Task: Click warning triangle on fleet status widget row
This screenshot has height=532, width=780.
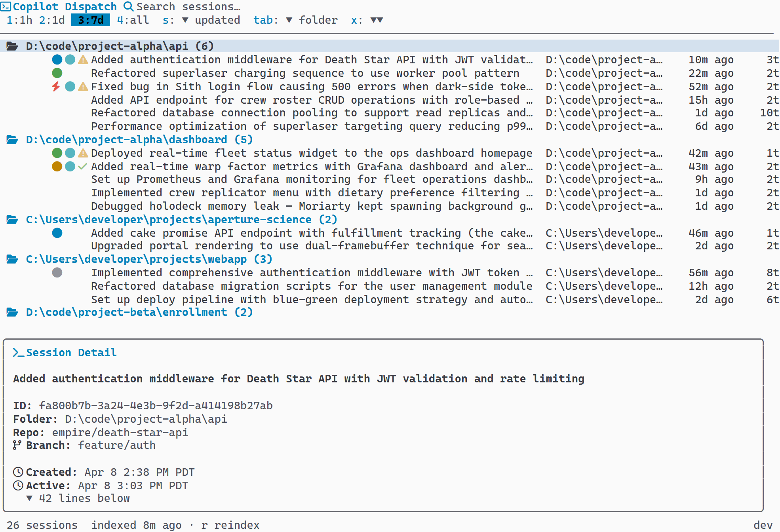Action: pos(83,153)
